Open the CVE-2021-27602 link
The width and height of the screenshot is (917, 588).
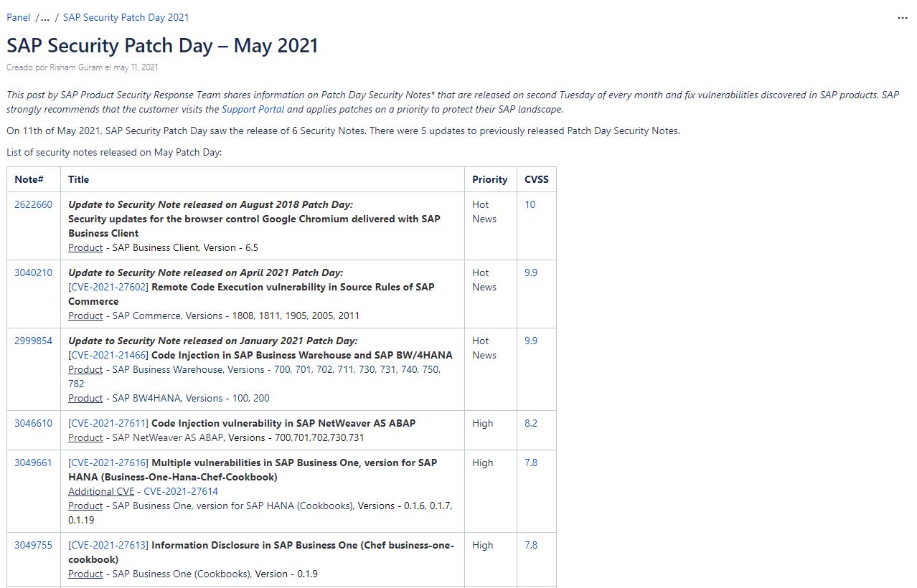point(108,287)
